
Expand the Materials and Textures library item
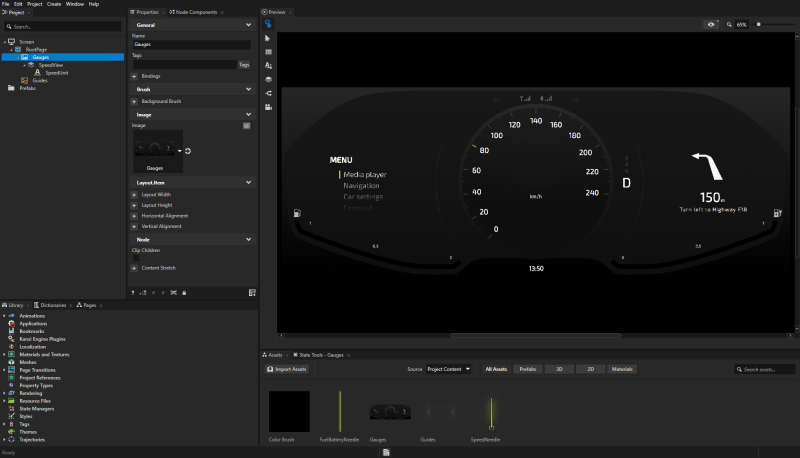4,354
